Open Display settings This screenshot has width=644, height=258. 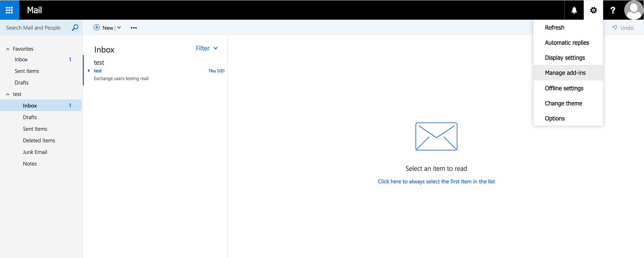tap(568, 58)
